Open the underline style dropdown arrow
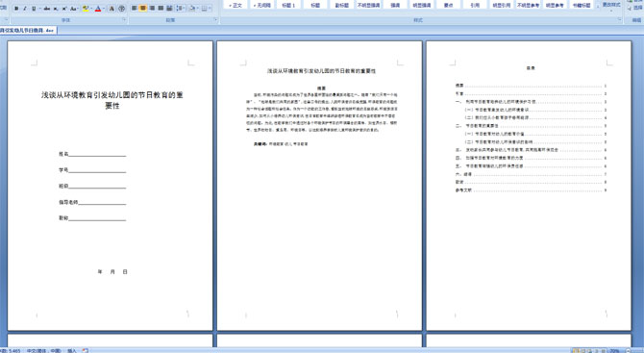This screenshot has height=353, width=644. coord(39,9)
